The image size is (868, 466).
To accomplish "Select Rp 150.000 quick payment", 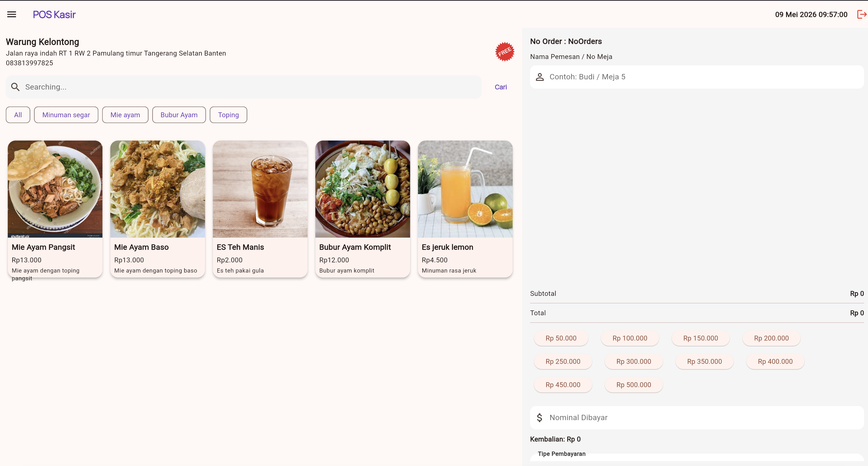I will 700,338.
